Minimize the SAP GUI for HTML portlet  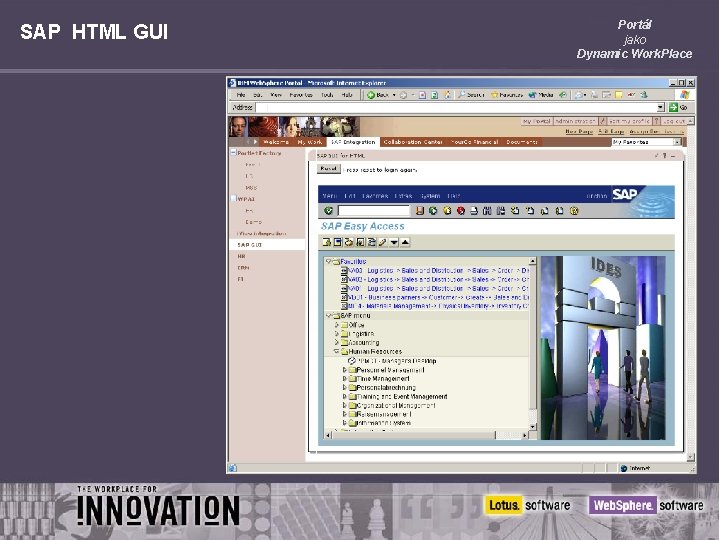point(673,156)
